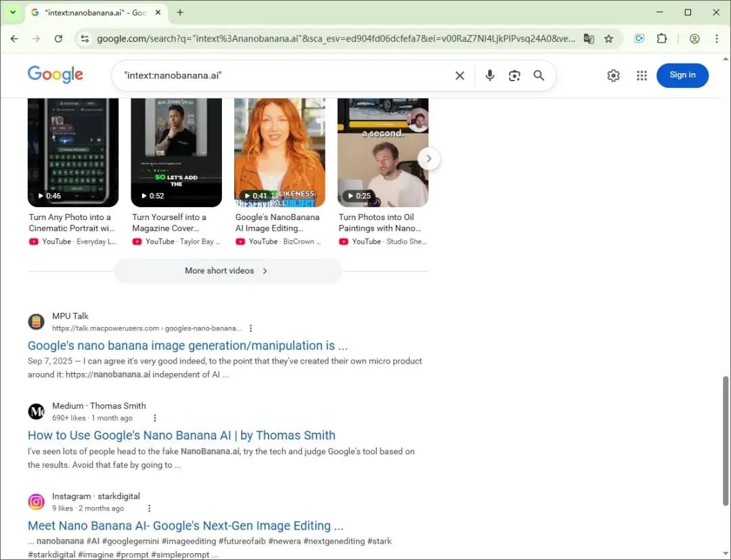Click the Medium site favicon
Image resolution: width=731 pixels, height=560 pixels.
[x=37, y=412]
